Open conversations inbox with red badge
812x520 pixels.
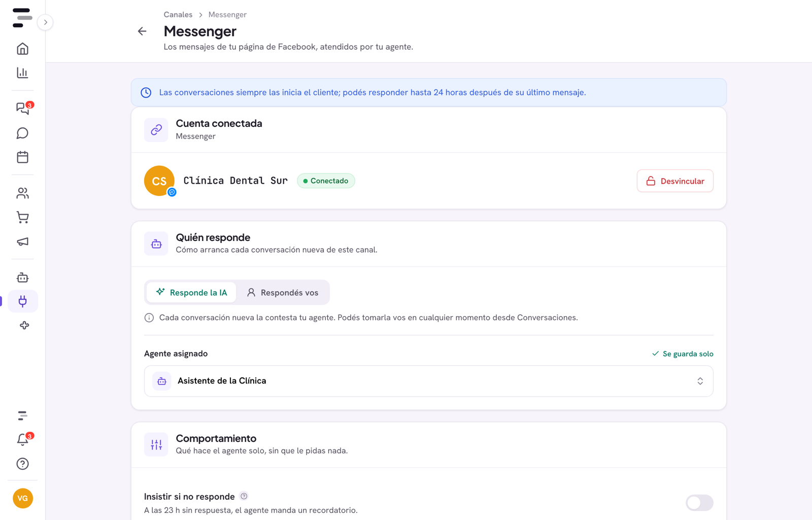click(22, 108)
